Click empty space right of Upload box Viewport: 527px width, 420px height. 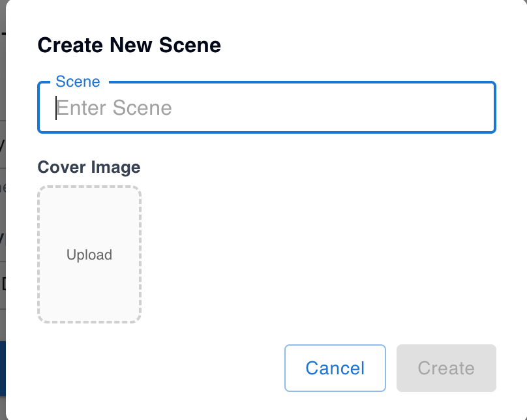click(x=313, y=254)
